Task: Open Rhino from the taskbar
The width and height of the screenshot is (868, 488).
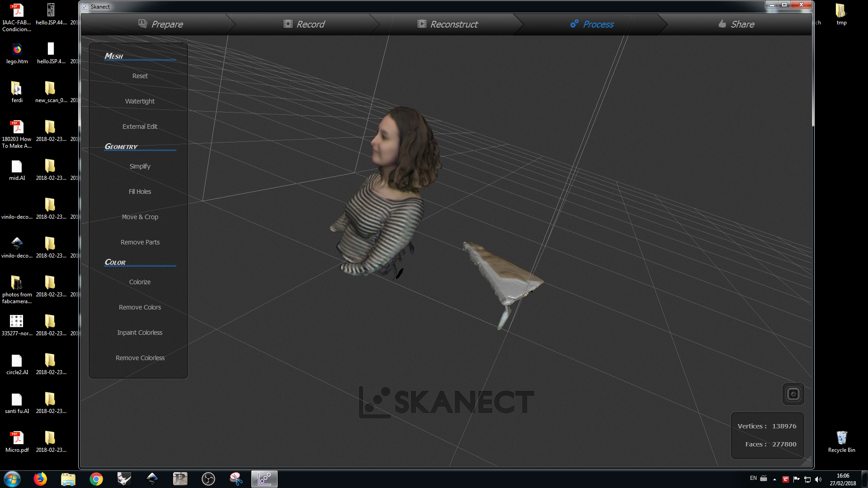Action: [x=124, y=479]
